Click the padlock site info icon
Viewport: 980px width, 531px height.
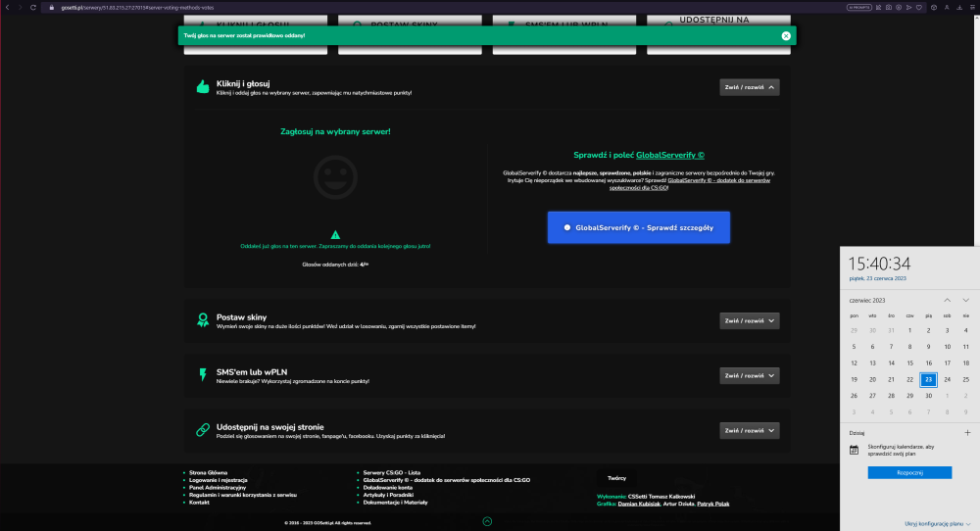pyautogui.click(x=51, y=8)
